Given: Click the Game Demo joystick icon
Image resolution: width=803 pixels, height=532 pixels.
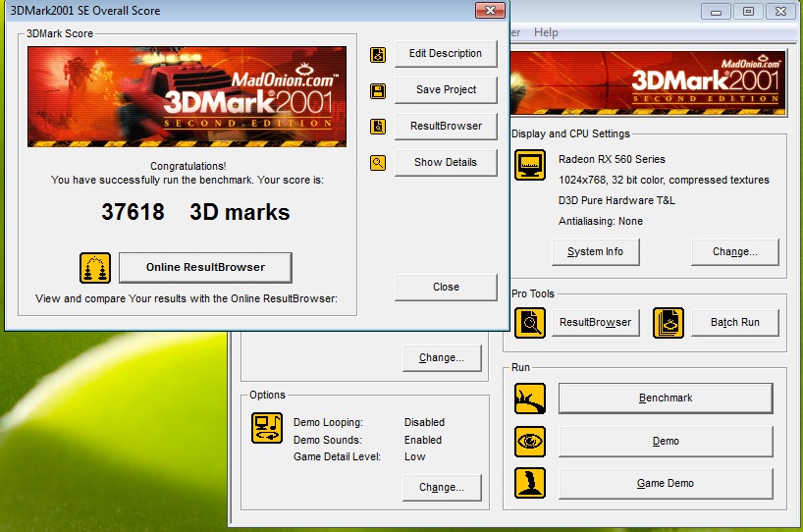Looking at the screenshot, I should (530, 483).
